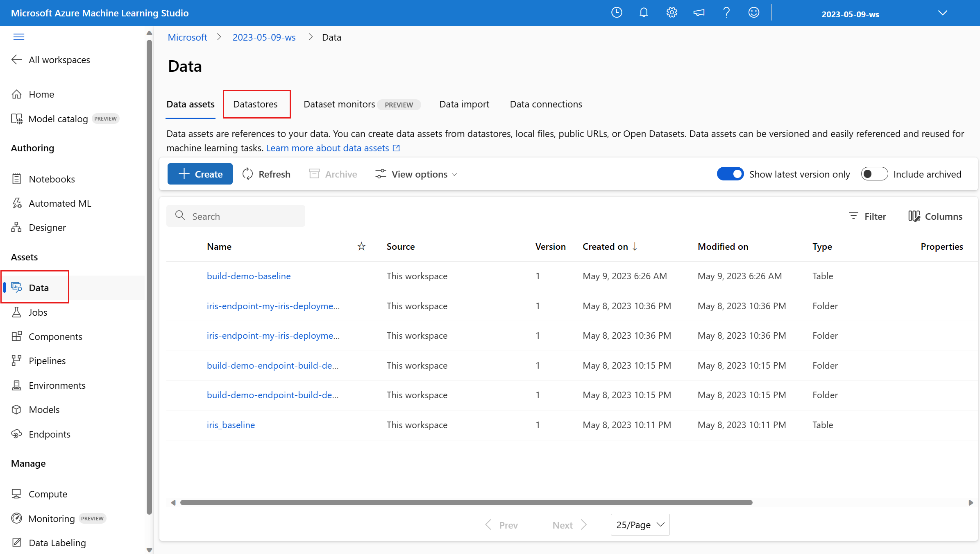
Task: Click the Data Labeling icon under Manage
Action: (18, 542)
